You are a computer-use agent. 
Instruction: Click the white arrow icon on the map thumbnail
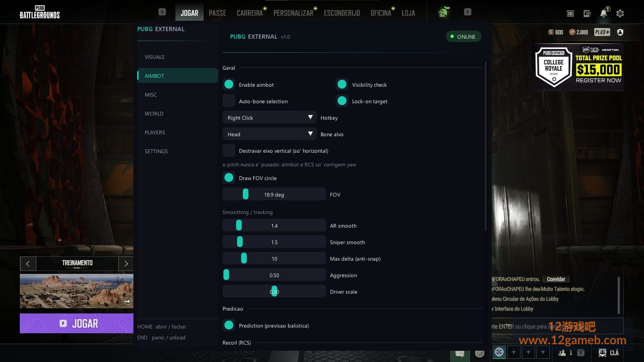click(x=128, y=301)
